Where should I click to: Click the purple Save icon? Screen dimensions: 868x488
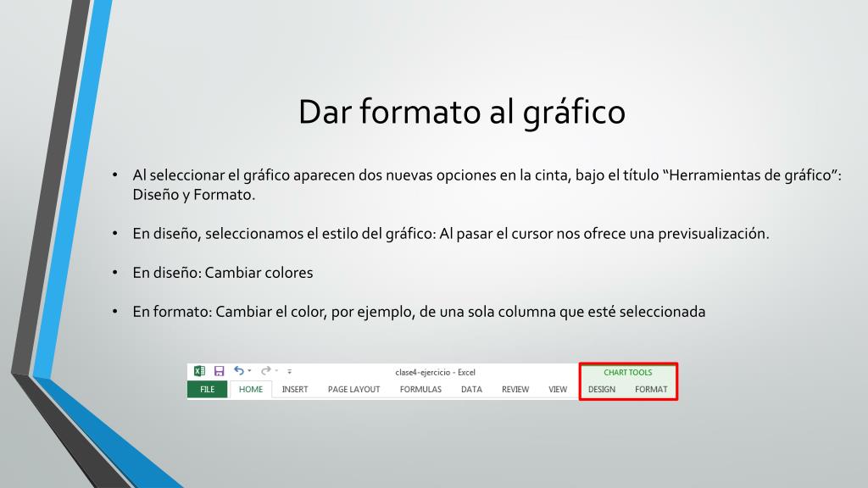coord(220,371)
